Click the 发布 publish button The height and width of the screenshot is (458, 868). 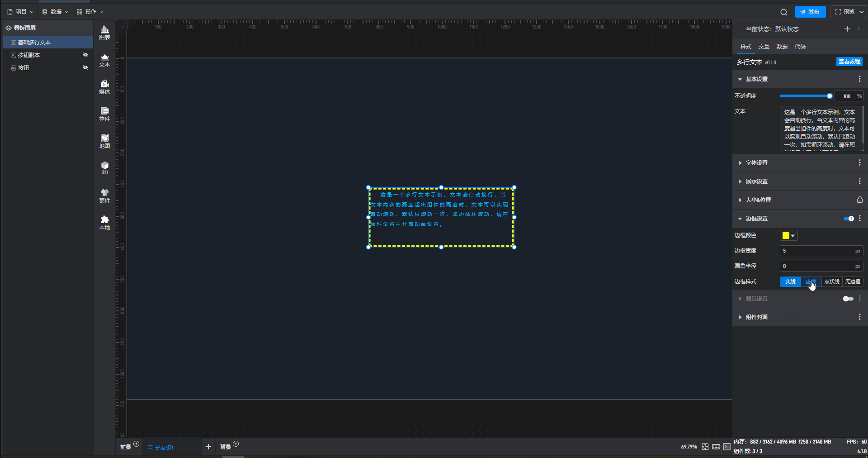(810, 12)
